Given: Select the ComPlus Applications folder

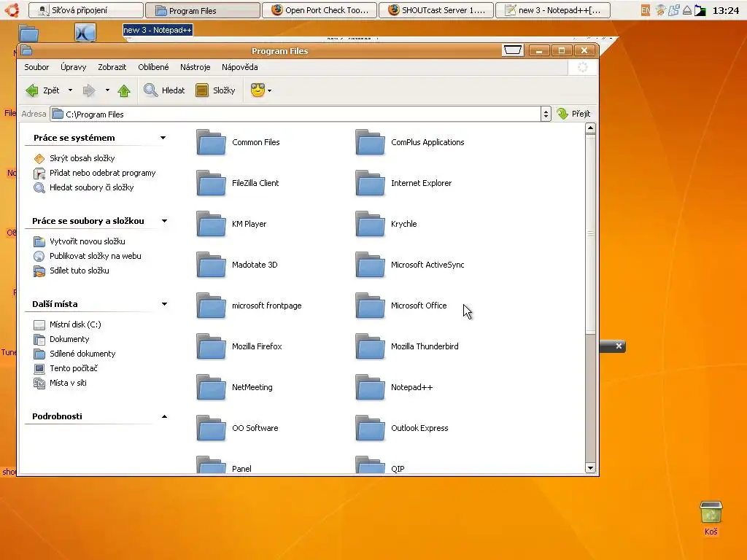Looking at the screenshot, I should 410,142.
